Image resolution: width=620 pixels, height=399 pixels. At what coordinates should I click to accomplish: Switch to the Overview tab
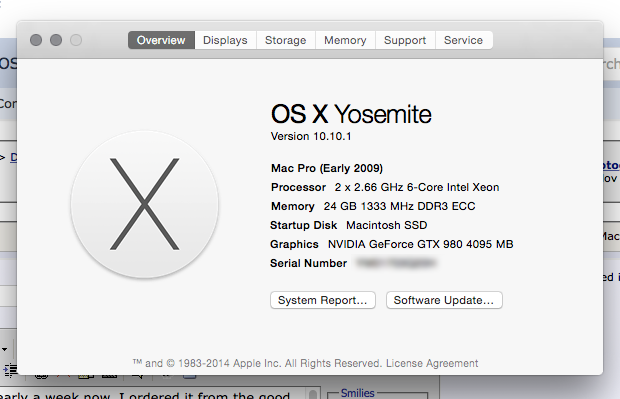point(161,40)
